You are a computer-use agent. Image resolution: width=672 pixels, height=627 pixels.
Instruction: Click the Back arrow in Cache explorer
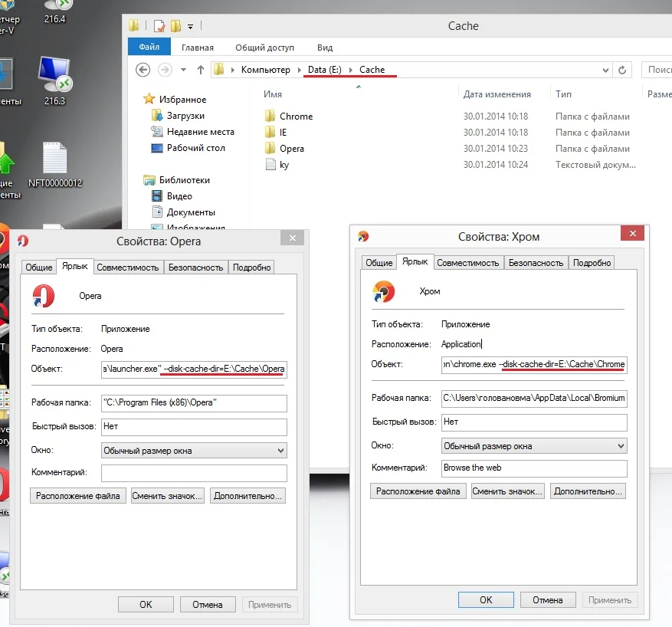(143, 70)
